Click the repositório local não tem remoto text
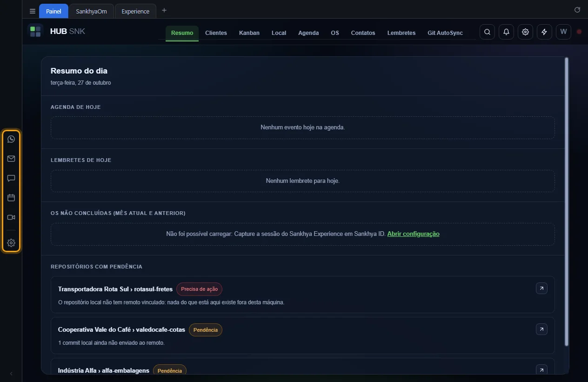The height and width of the screenshot is (382, 588). tap(171, 302)
